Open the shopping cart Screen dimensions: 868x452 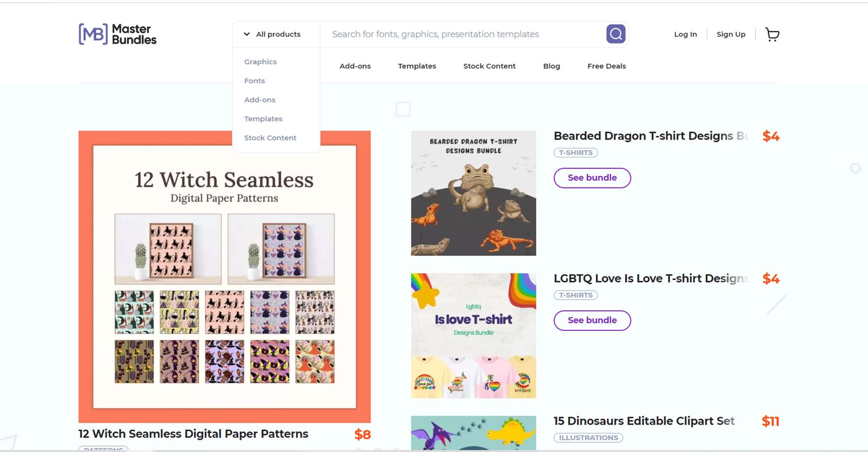[x=772, y=34]
